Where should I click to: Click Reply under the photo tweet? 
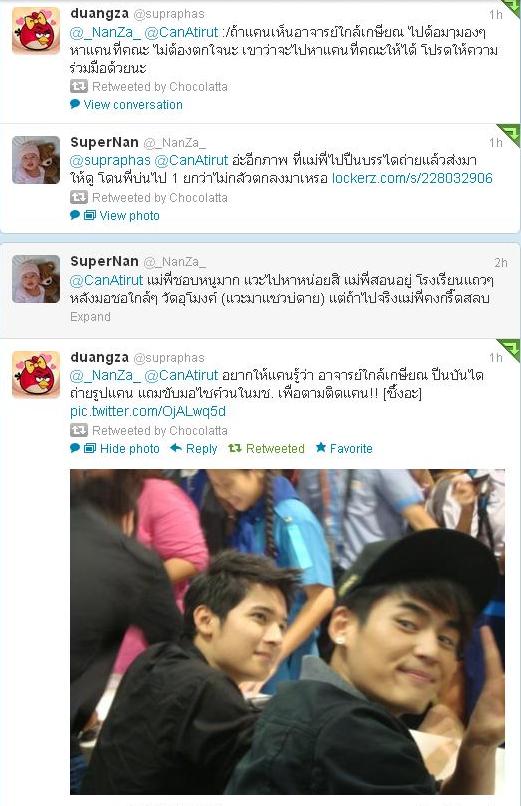(201, 449)
